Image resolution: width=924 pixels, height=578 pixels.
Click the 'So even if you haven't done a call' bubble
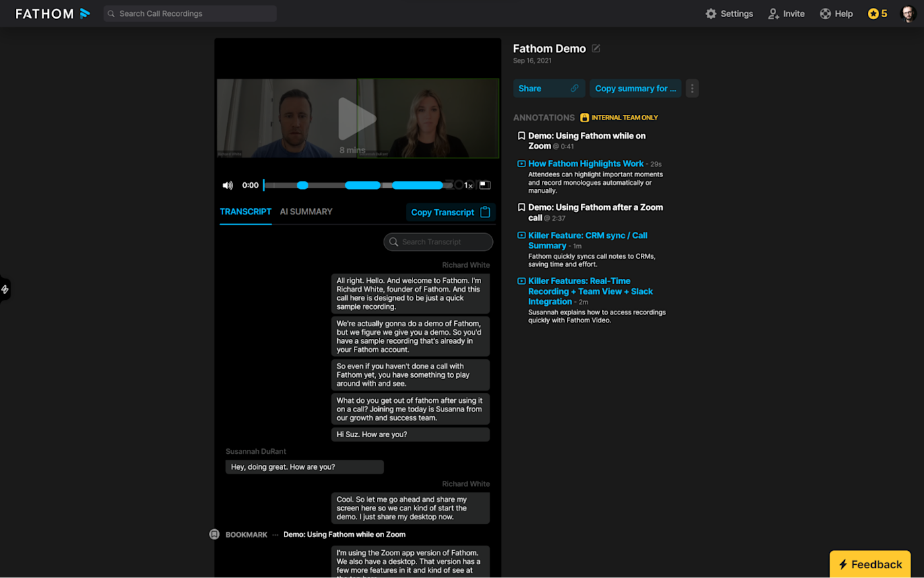click(x=411, y=375)
